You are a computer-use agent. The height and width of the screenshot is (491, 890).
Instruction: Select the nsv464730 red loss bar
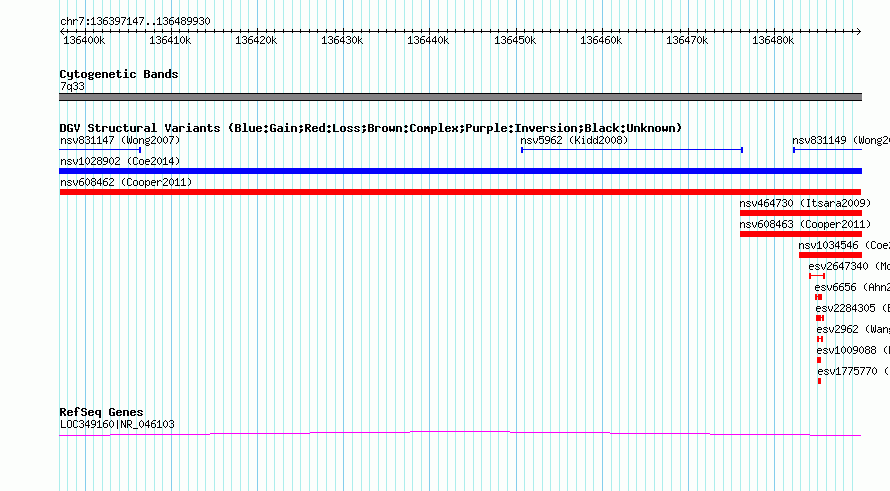pos(801,213)
